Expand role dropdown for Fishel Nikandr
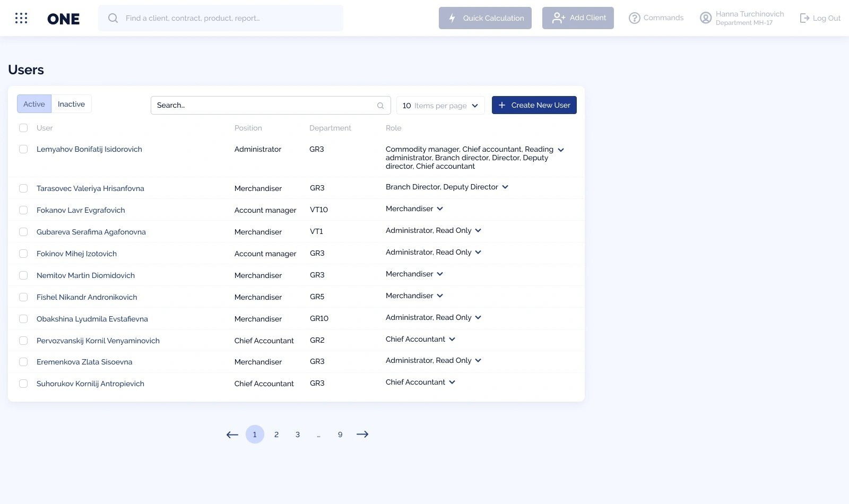This screenshot has height=504, width=849. pos(440,296)
